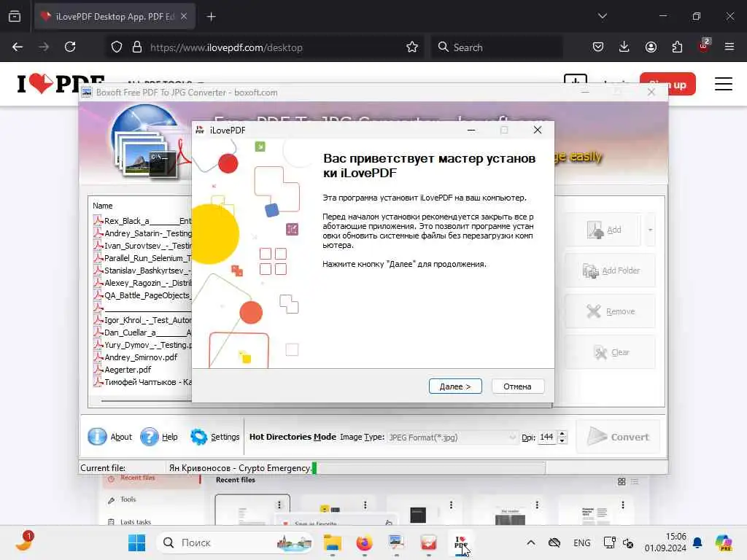The height and width of the screenshot is (560, 747).
Task: Increase Dpi with the up stepper arrow
Action: [x=562, y=434]
